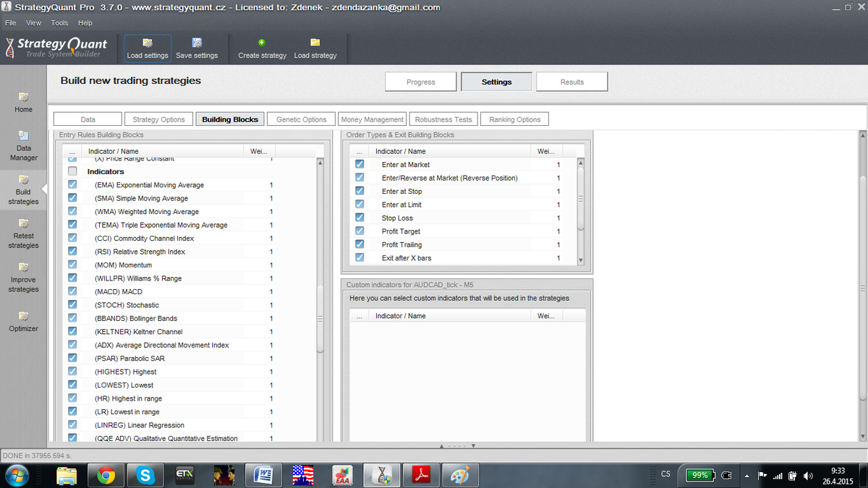Viewport: 868px width, 488px height.
Task: Click the main page scrollbar up arrow
Action: [861, 134]
